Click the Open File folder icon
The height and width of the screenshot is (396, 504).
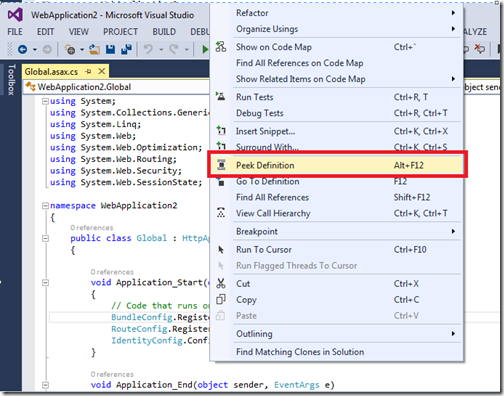click(x=95, y=50)
